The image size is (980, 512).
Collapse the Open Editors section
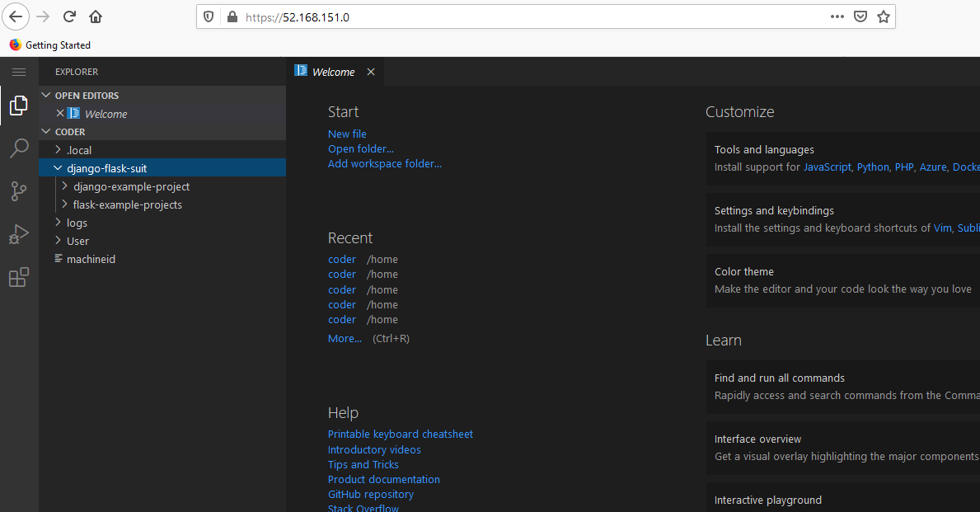(45, 95)
